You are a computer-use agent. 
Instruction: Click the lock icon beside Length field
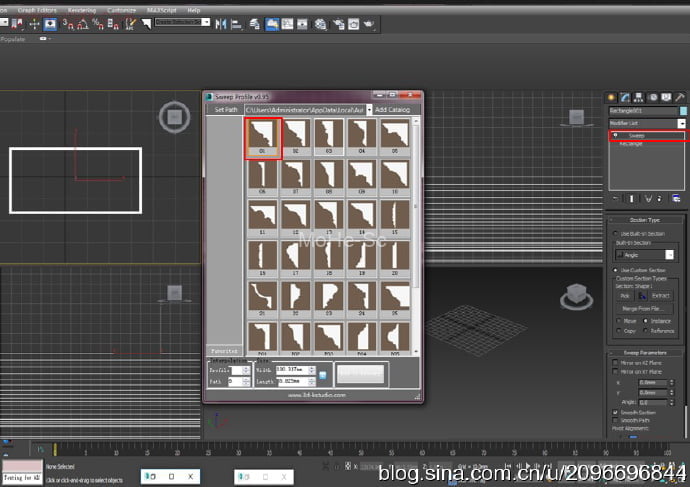pos(322,375)
